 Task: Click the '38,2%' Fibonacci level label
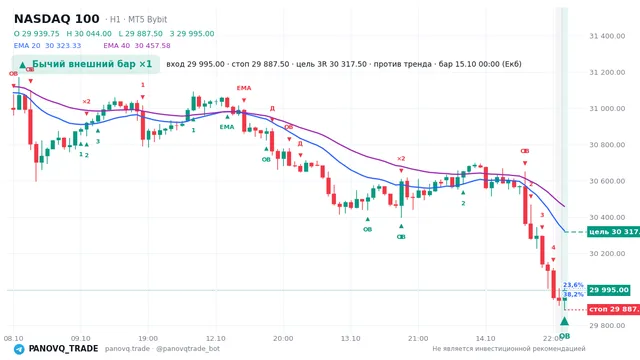(x=573, y=294)
